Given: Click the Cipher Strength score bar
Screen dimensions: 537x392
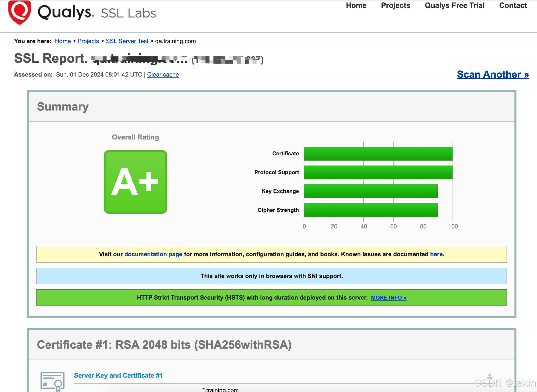Looking at the screenshot, I should pyautogui.click(x=371, y=210).
